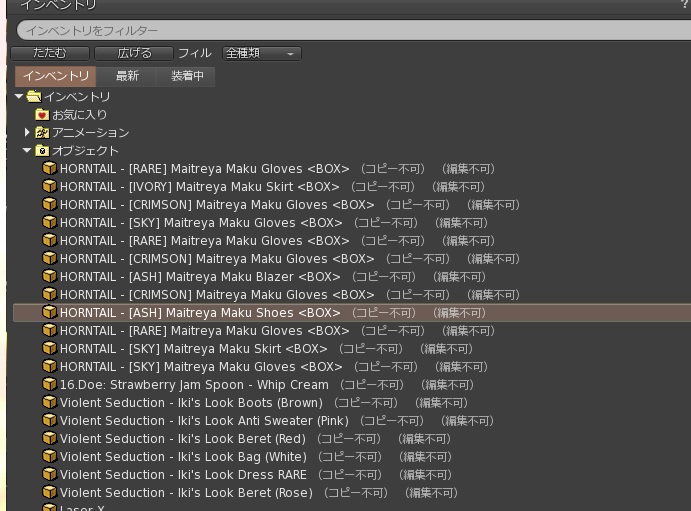Image resolution: width=691 pixels, height=511 pixels.
Task: Select HORNTAIL ASH Maitreya Maku Shoes item
Action: click(200, 313)
